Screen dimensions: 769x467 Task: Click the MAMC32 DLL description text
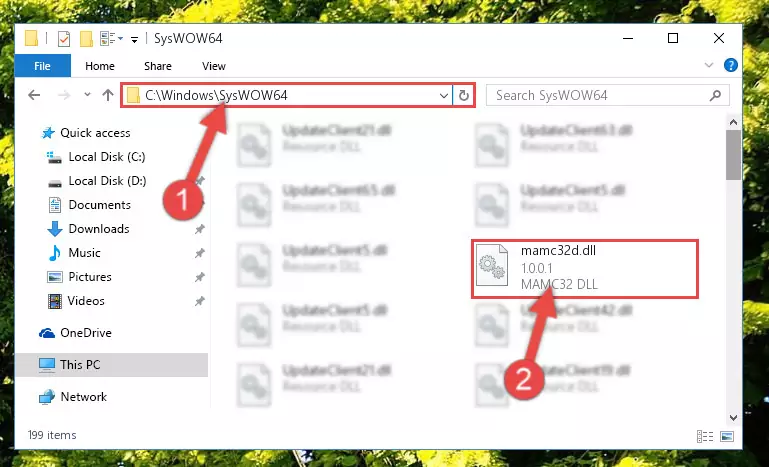[559, 284]
